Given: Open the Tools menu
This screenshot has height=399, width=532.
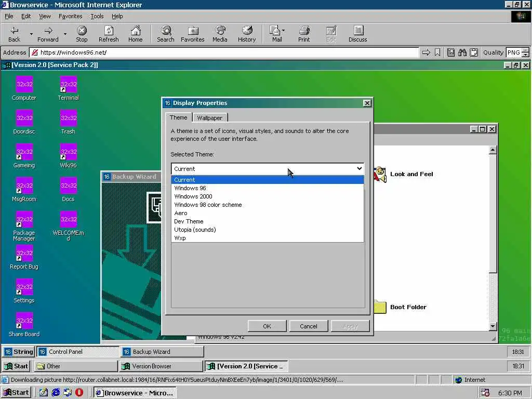Looking at the screenshot, I should pyautogui.click(x=97, y=16).
